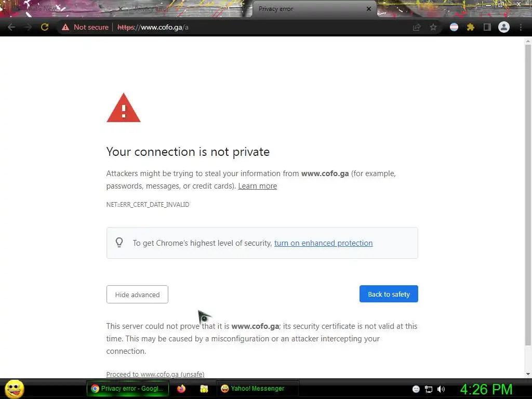Open the share this page icon
The image size is (532, 399).
(x=417, y=27)
